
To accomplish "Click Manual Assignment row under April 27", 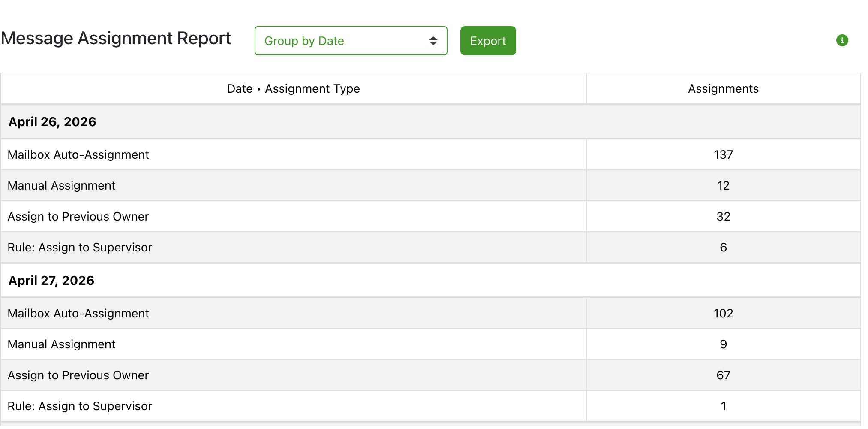I will pyautogui.click(x=430, y=344).
